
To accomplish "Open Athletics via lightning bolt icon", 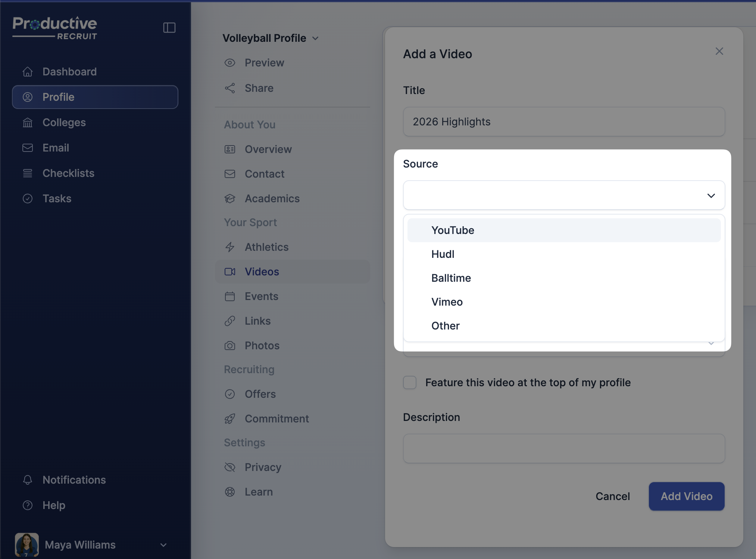I will [230, 247].
